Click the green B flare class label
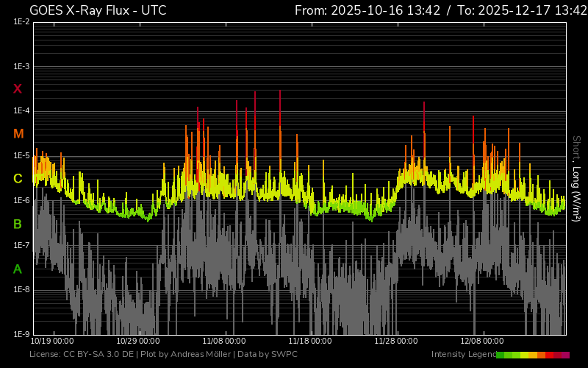Screen dimensions: 588x368 18,224
